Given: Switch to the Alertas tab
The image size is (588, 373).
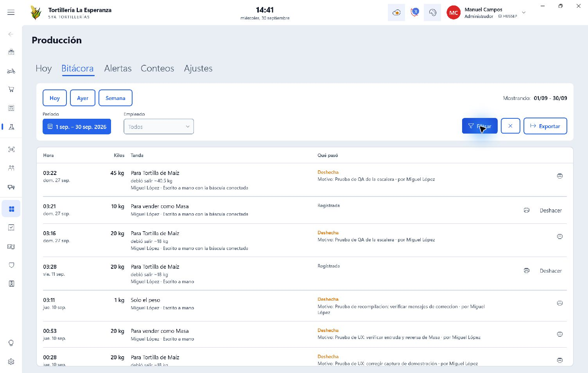Looking at the screenshot, I should [x=118, y=68].
